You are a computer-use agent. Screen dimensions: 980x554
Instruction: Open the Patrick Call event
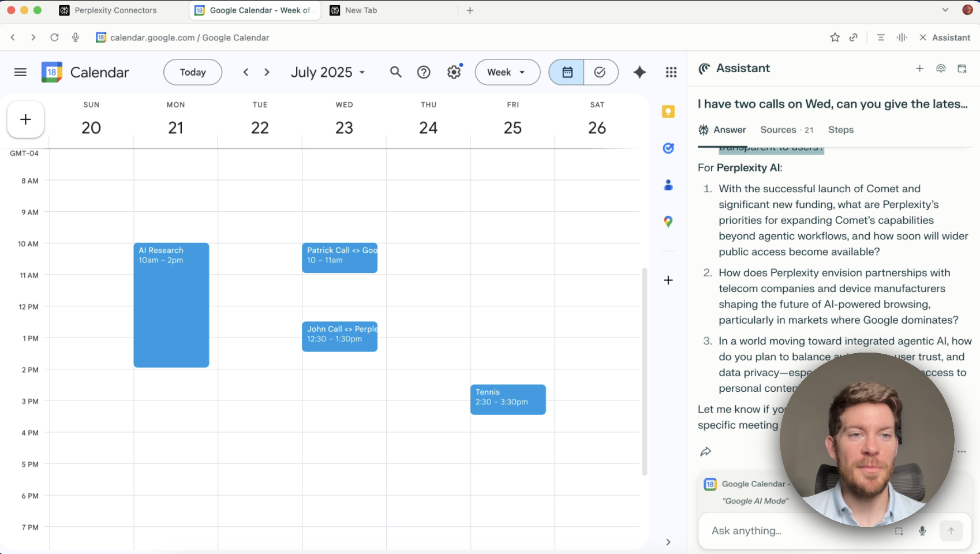[x=340, y=257]
